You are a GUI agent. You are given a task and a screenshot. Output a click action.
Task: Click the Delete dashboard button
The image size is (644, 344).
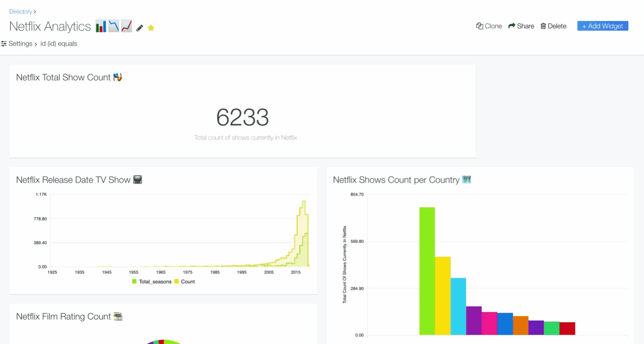pos(553,26)
